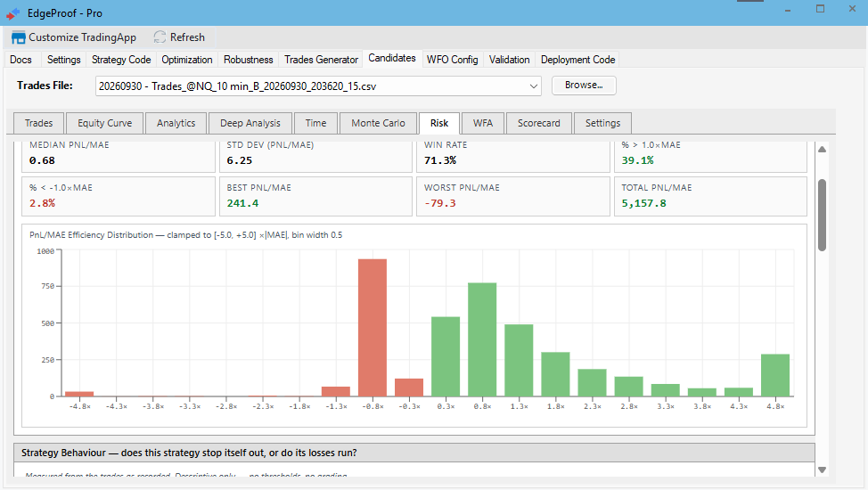Expand the Trades File dropdown
The image size is (868, 490).
pos(533,86)
